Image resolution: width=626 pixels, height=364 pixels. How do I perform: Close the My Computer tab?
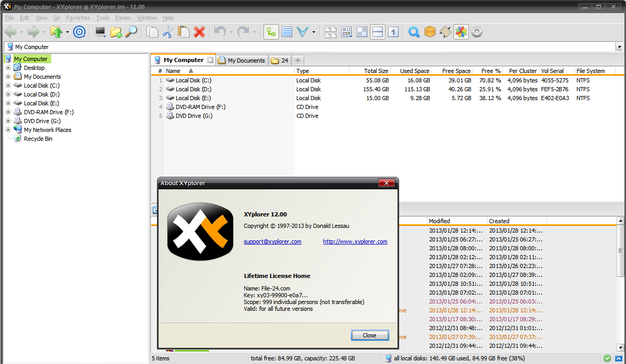[210, 60]
